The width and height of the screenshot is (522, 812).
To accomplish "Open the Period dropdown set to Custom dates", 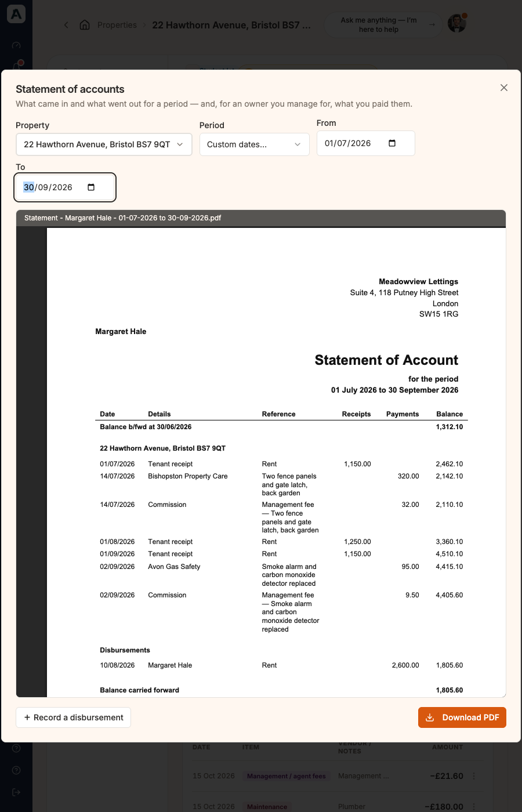I will pos(255,144).
